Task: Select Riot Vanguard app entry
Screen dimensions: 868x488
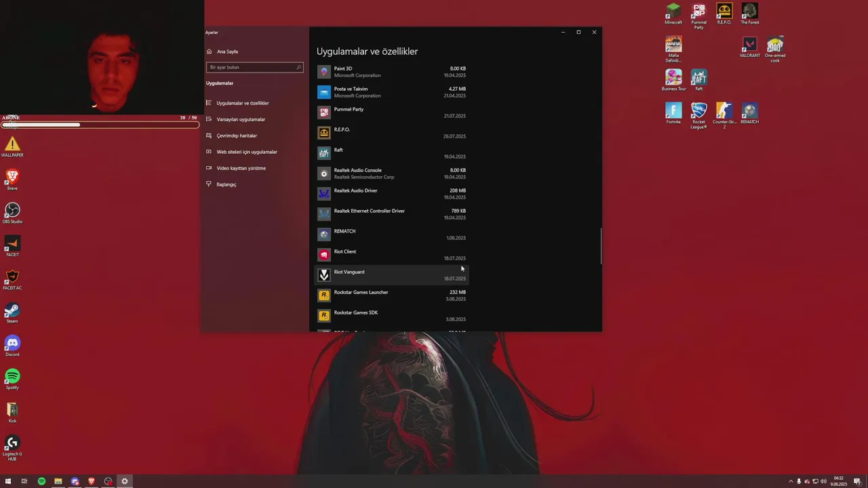Action: pyautogui.click(x=392, y=275)
